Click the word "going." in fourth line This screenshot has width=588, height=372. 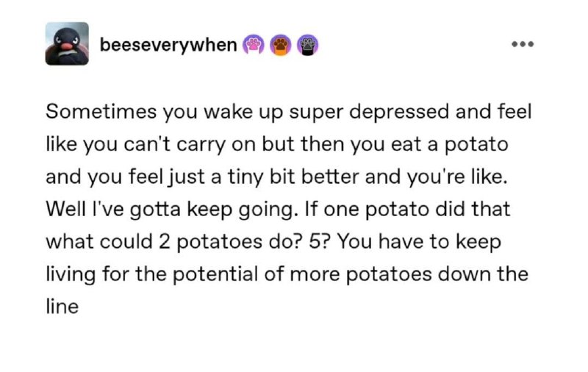tap(269, 210)
